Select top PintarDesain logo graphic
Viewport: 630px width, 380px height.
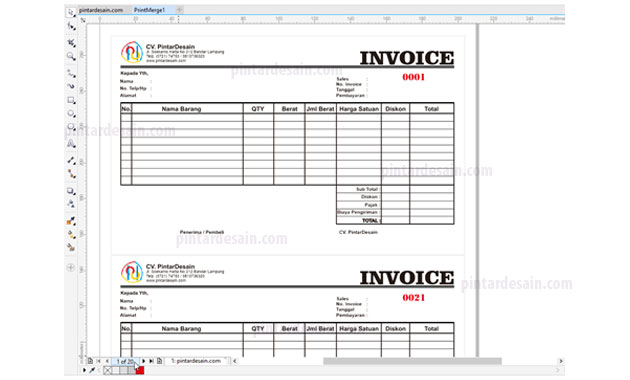tap(132, 52)
